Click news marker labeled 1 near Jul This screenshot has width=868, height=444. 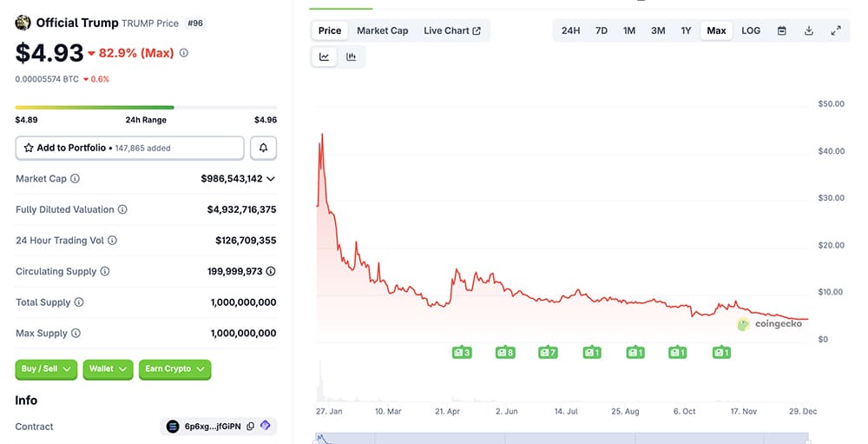(x=592, y=353)
